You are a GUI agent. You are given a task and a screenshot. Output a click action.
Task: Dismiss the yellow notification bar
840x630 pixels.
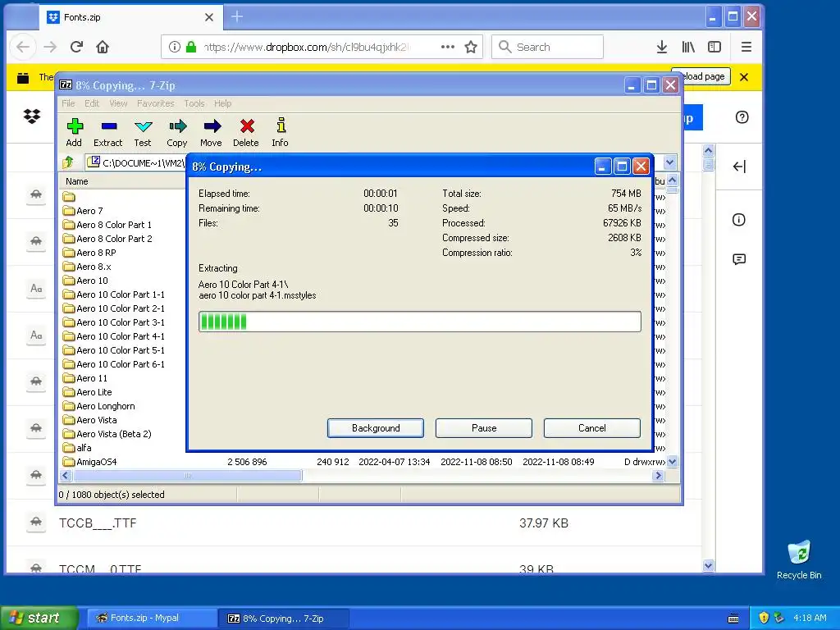click(744, 77)
